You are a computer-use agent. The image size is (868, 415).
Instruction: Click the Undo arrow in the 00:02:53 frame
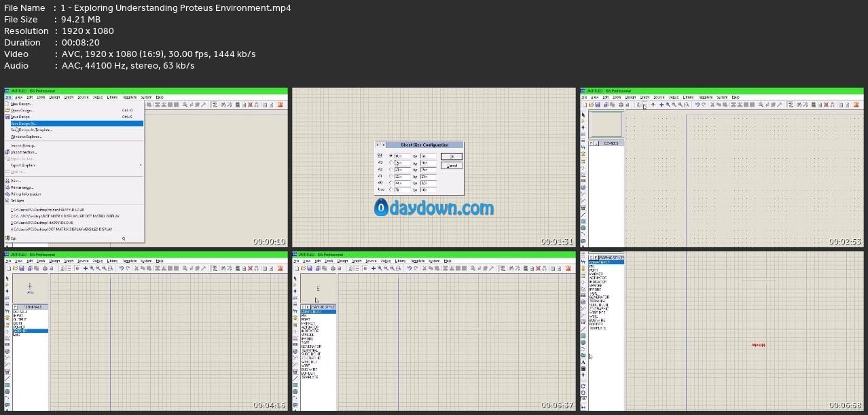coord(697,105)
